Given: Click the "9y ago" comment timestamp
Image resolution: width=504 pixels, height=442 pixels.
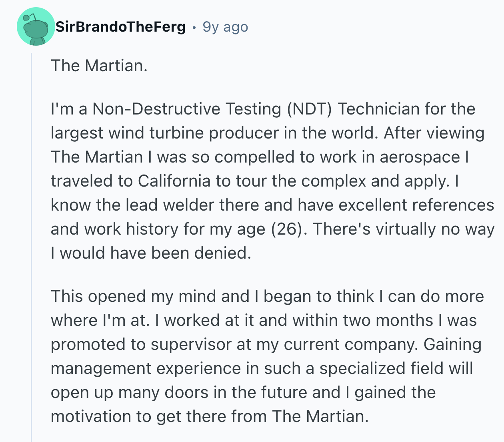Looking at the screenshot, I should click(225, 27).
